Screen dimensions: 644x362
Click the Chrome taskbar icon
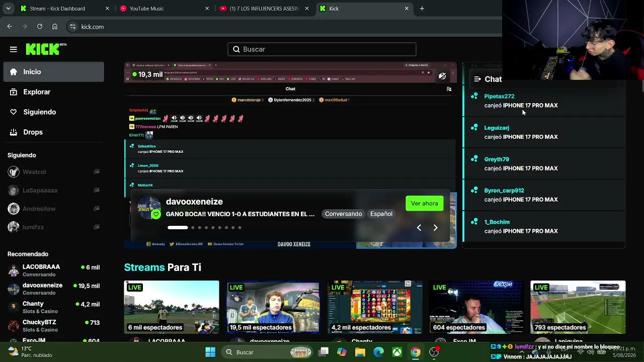pos(416,352)
